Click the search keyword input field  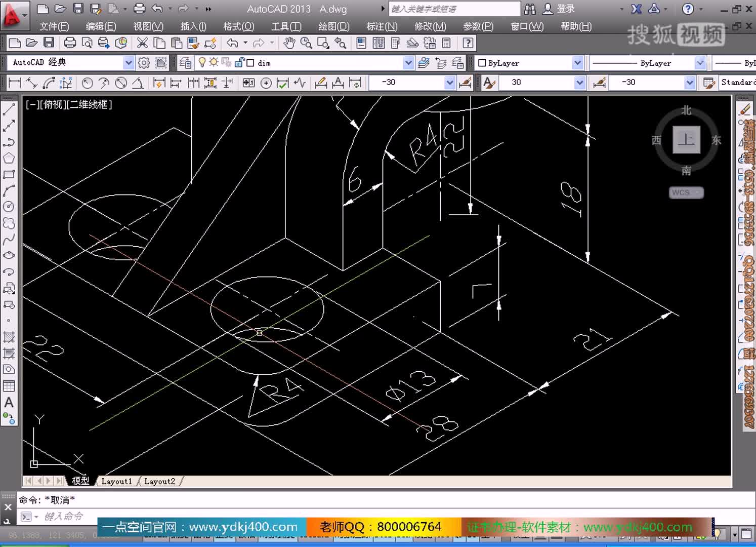click(454, 9)
